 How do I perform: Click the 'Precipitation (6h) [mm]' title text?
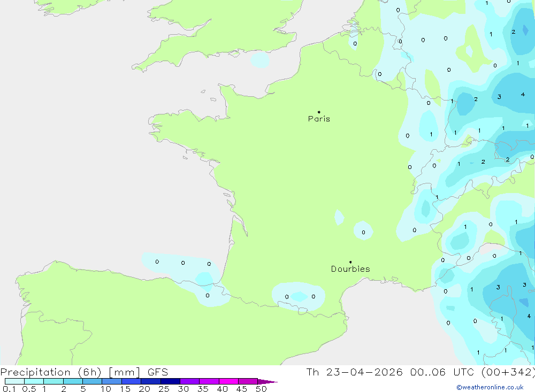coord(70,372)
